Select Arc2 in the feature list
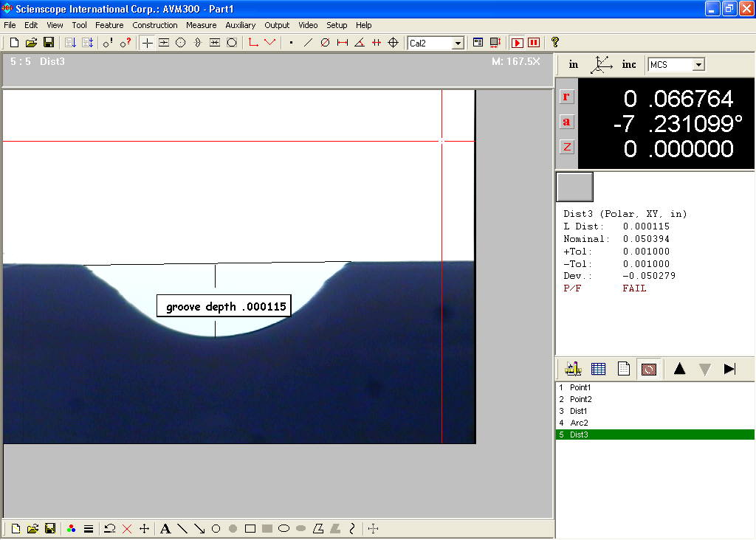756x540 pixels. pos(655,423)
